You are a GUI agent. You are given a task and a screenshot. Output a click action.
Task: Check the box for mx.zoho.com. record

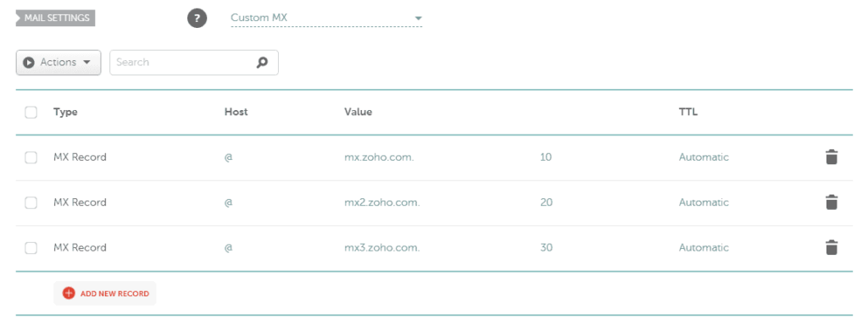click(x=31, y=157)
